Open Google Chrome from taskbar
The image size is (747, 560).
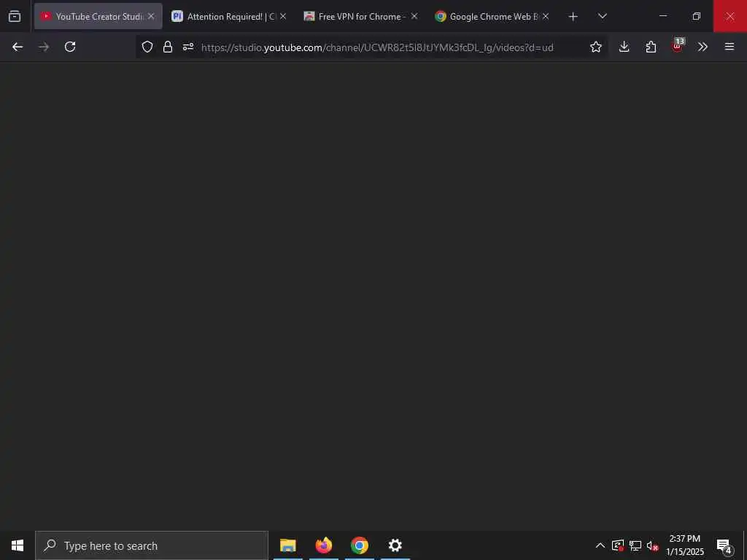point(359,545)
